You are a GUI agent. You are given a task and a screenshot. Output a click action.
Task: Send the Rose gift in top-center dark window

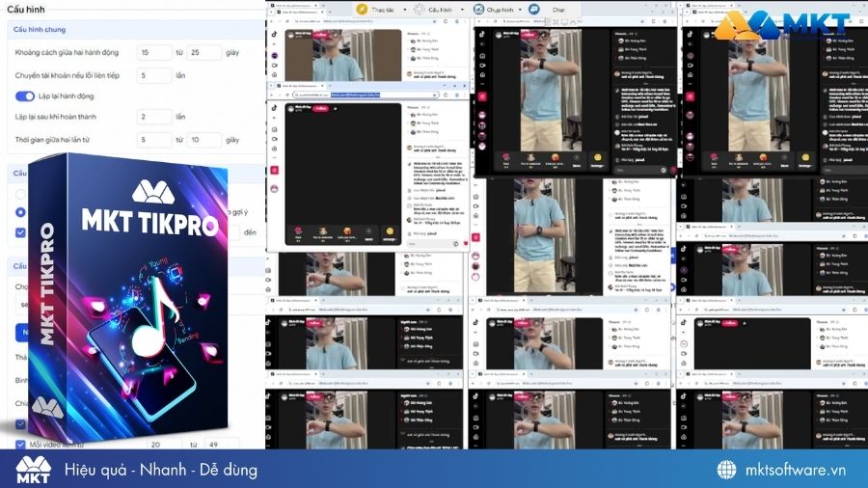(506, 159)
